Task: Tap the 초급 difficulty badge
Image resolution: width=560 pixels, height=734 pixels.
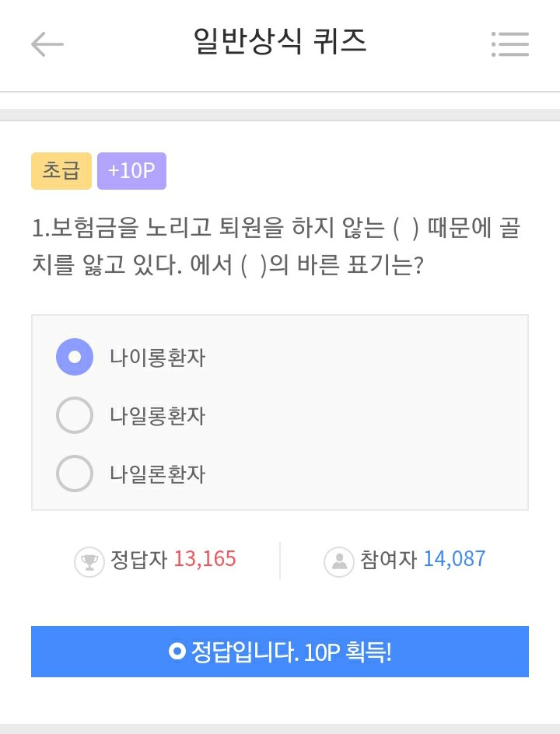Action: click(61, 171)
